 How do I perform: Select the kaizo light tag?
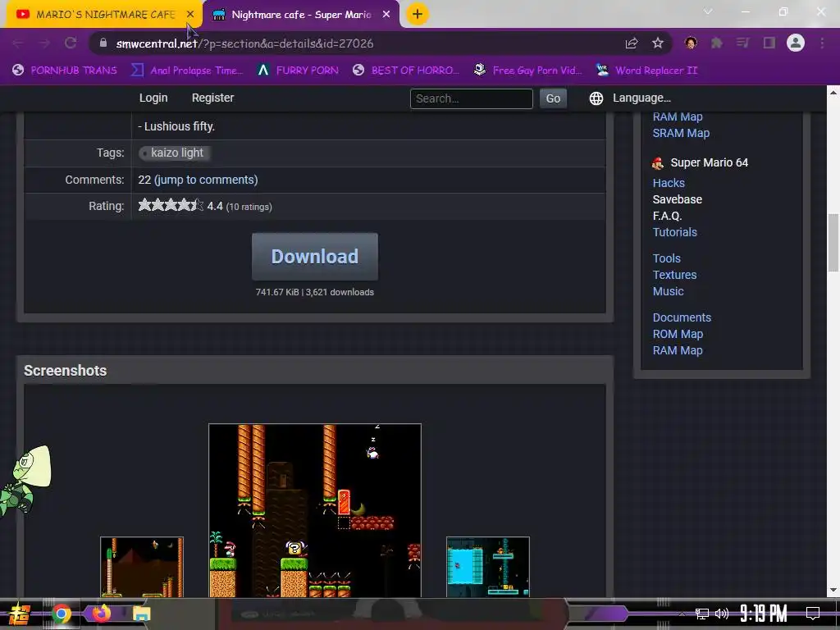[x=175, y=153]
